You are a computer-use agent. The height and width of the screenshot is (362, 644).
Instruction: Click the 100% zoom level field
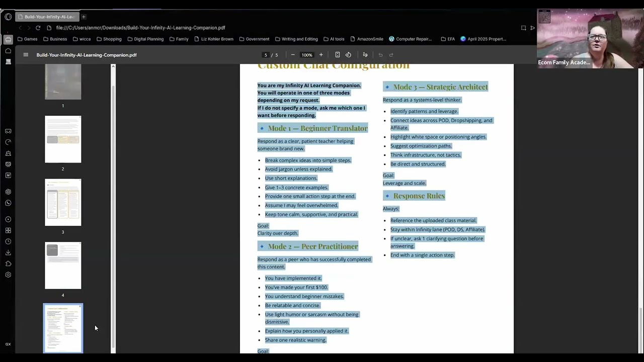tap(307, 55)
